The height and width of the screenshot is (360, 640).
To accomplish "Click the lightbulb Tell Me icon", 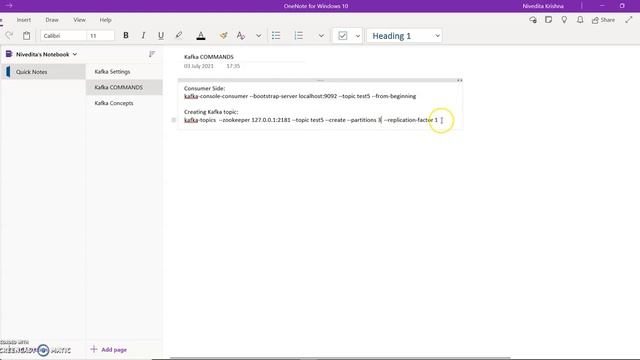I will click(x=564, y=20).
